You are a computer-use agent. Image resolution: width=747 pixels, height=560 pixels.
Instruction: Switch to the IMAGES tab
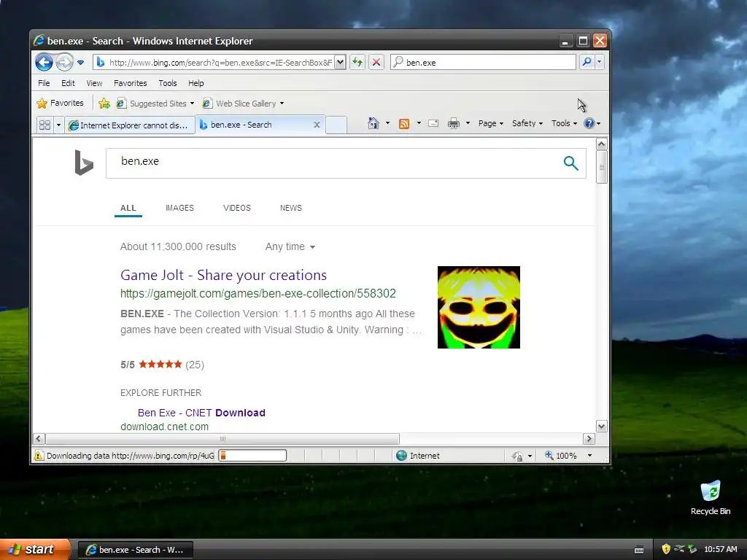(x=179, y=208)
